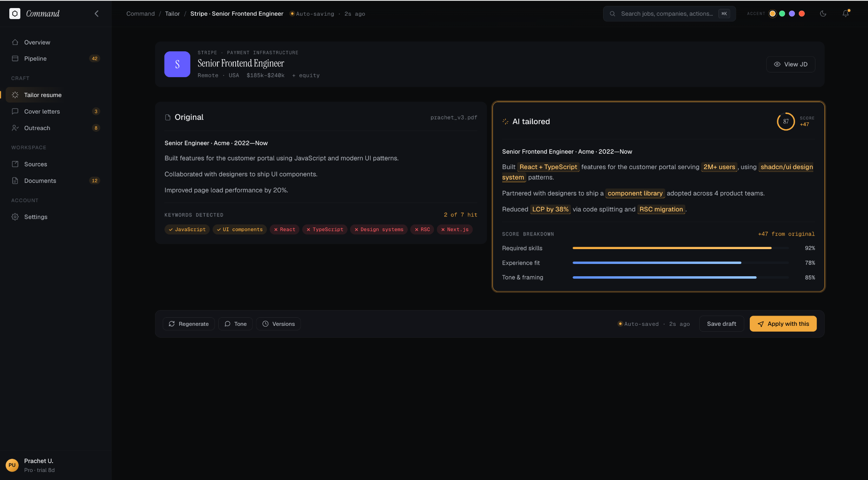Click the Documents file icon
This screenshot has height=480, width=868.
point(15,180)
